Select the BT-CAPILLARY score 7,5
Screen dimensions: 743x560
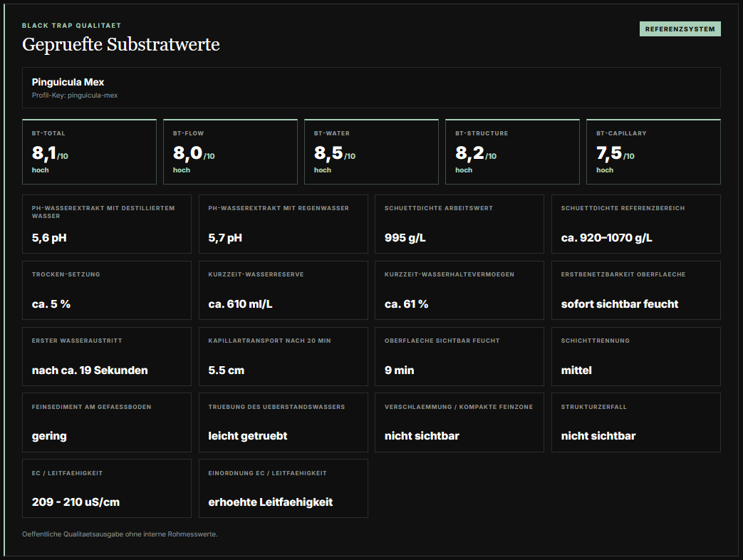[609, 153]
